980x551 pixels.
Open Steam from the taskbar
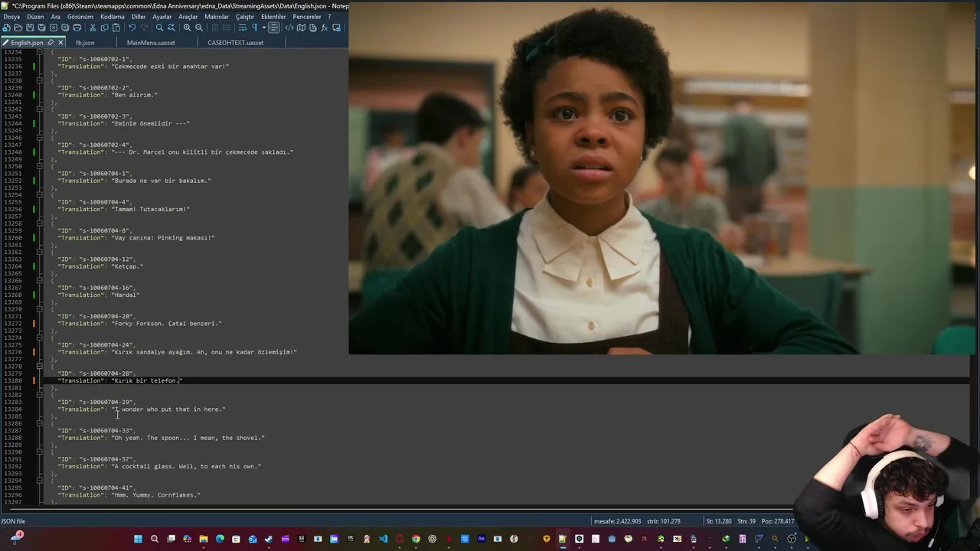pos(269,539)
